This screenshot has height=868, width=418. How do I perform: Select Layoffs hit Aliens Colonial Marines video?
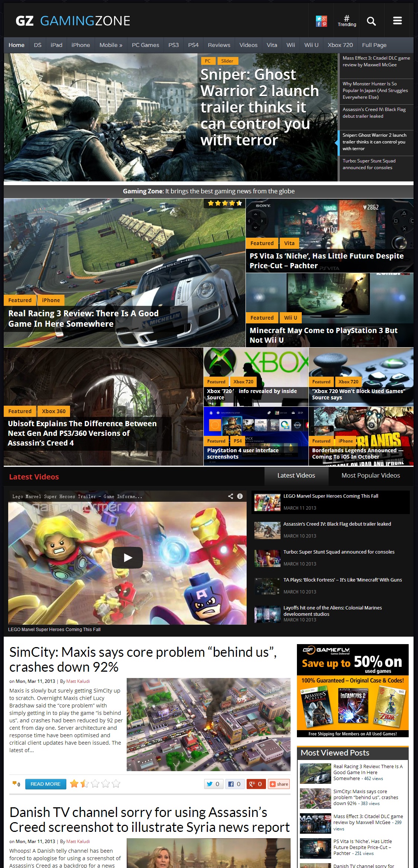(x=331, y=614)
